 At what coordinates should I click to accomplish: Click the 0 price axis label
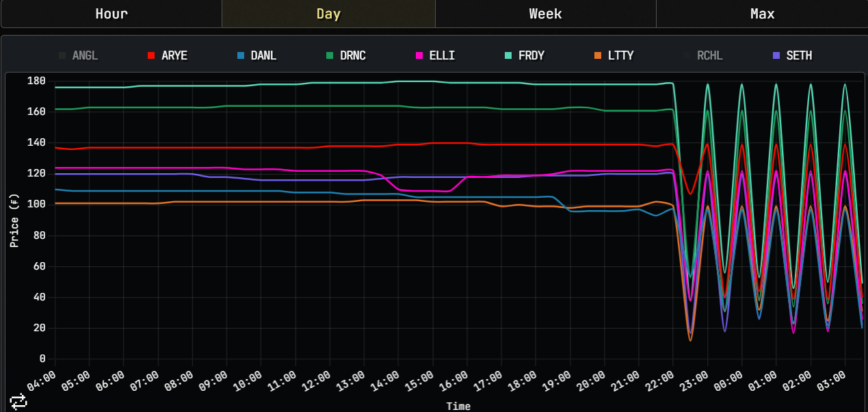coord(42,359)
